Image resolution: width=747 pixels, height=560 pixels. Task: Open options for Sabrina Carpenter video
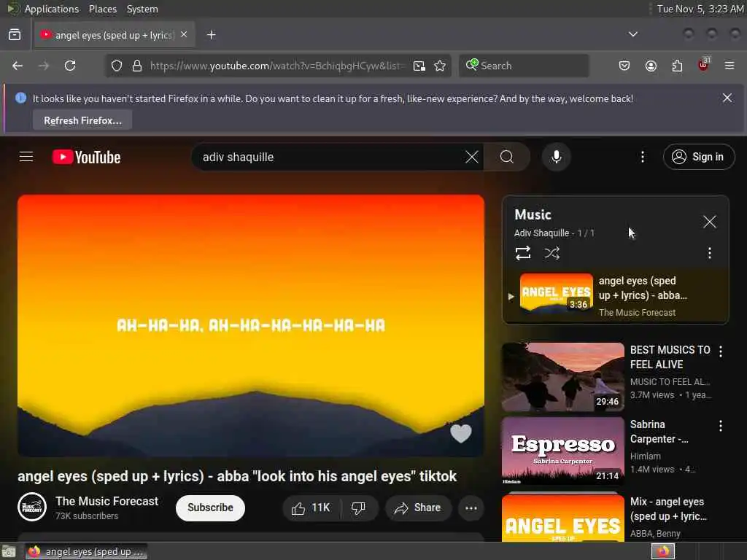(x=721, y=426)
